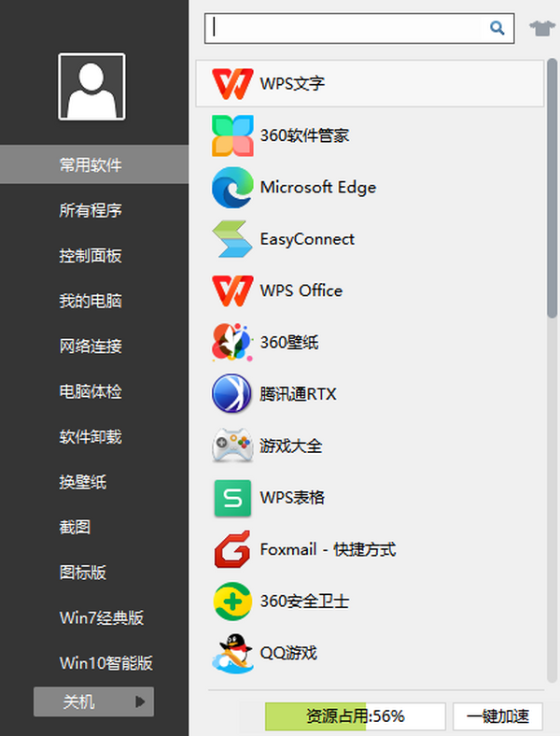Open 软件卸载 in the sidebar
The height and width of the screenshot is (736, 560).
click(91, 436)
